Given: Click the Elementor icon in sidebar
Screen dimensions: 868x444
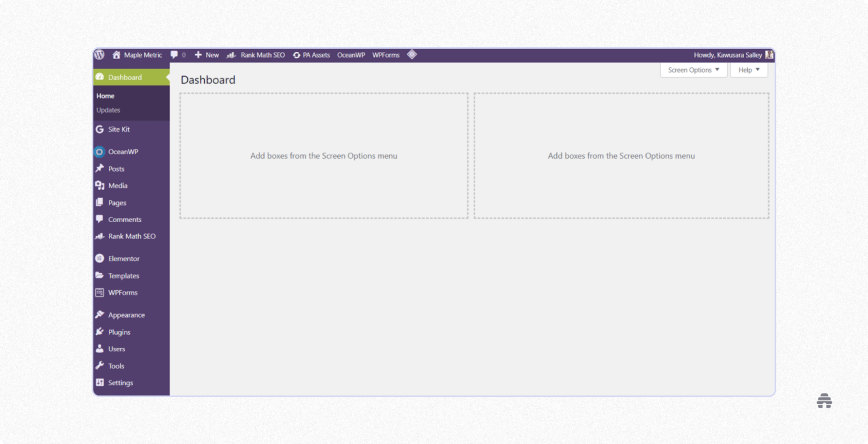Looking at the screenshot, I should 99,258.
